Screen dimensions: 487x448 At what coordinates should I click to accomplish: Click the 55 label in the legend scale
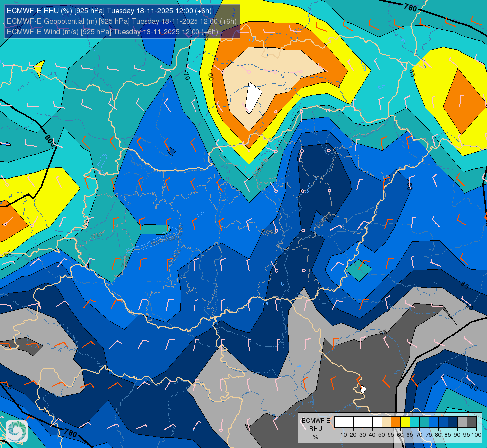(391, 435)
